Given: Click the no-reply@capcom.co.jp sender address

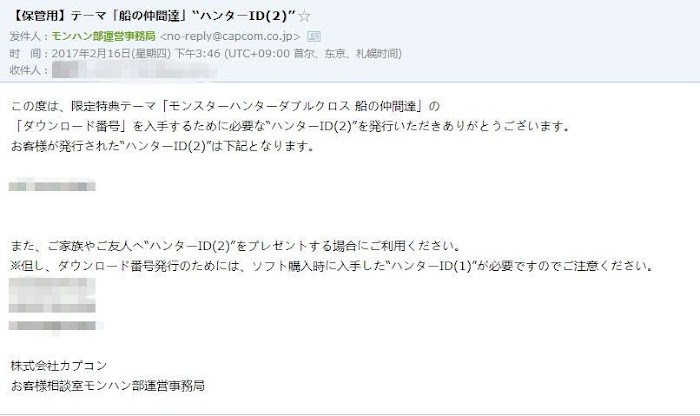Looking at the screenshot, I should click(230, 36).
